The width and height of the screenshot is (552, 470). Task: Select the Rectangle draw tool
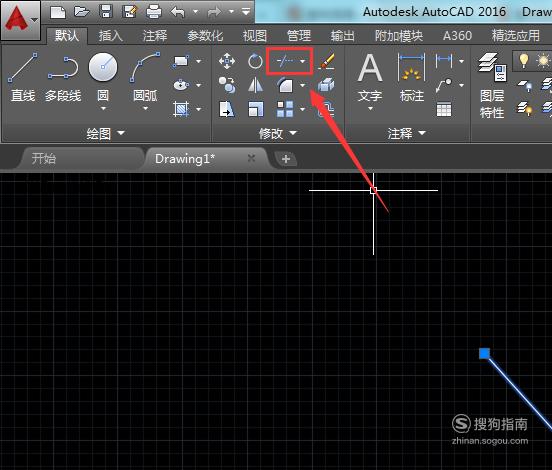coord(181,61)
